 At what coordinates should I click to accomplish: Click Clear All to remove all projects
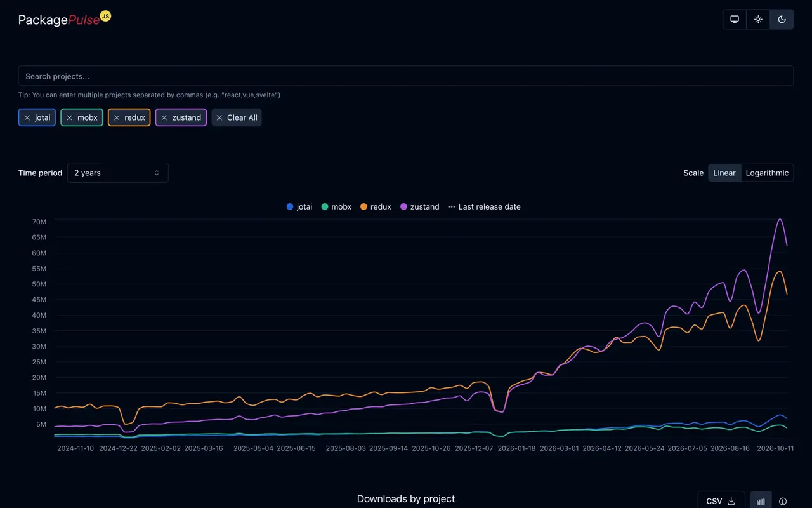point(237,117)
